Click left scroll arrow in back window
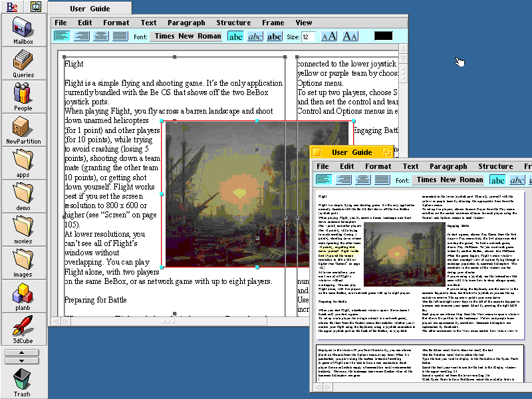The image size is (532, 399). 56,321
